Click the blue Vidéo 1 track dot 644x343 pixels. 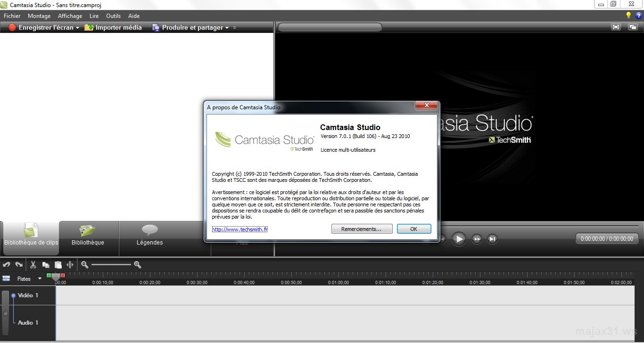[x=13, y=295]
